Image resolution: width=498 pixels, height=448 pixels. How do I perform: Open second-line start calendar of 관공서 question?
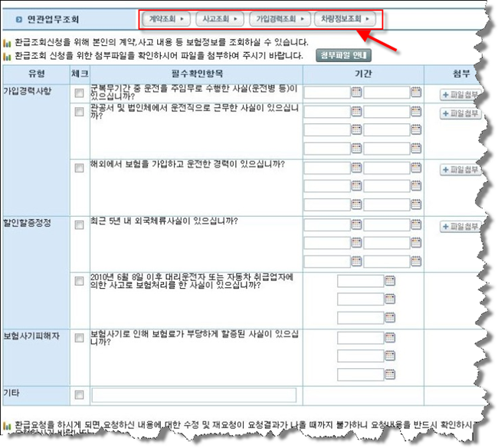[x=356, y=129]
